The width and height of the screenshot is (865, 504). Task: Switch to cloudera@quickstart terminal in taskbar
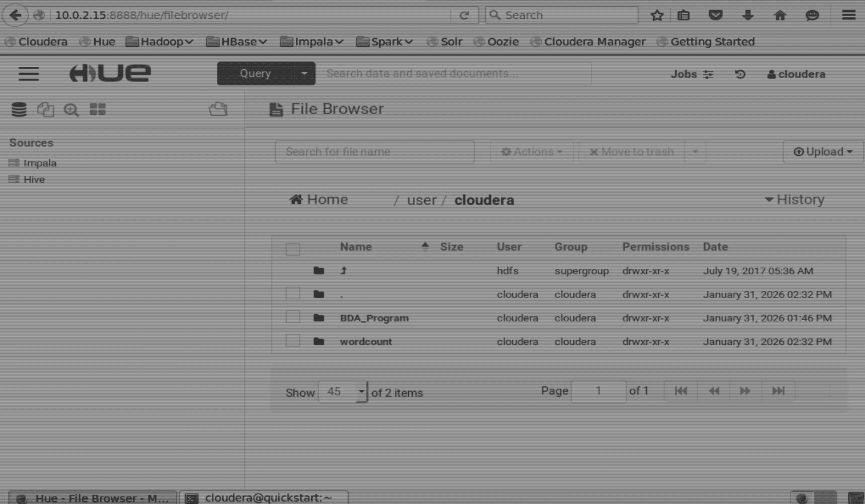click(264, 498)
